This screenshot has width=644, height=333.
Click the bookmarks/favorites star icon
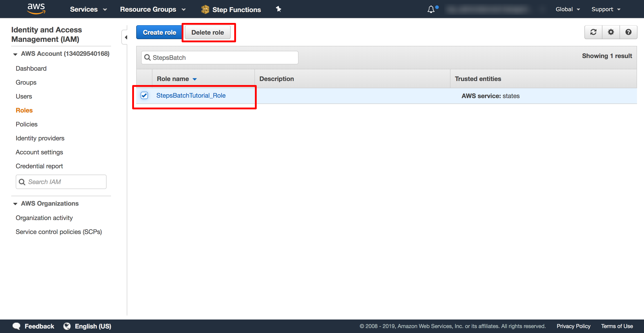point(278,9)
